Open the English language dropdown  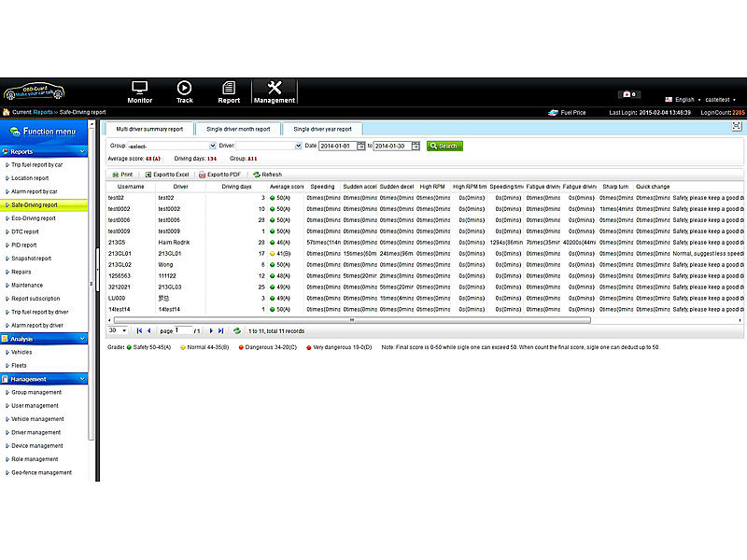click(687, 100)
